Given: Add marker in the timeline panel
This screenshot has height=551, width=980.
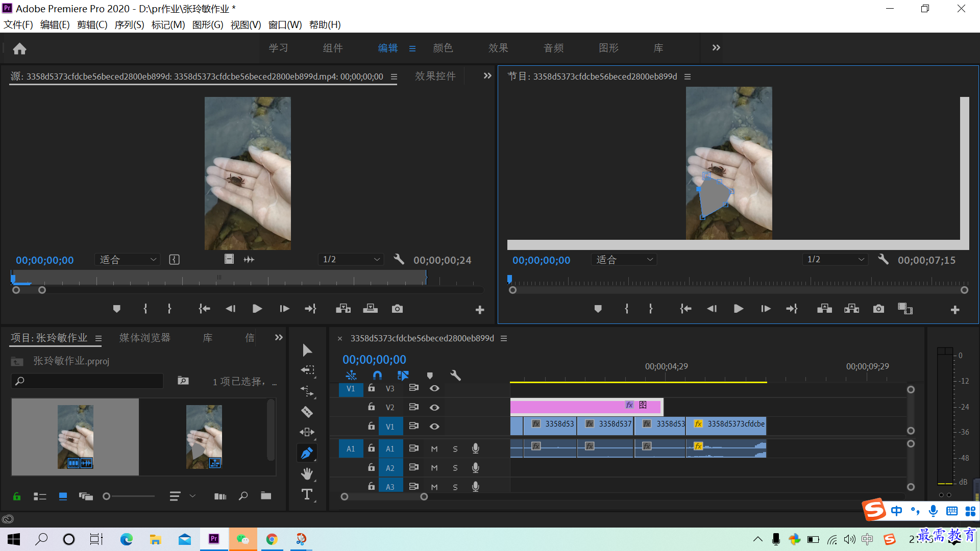Looking at the screenshot, I should [430, 376].
